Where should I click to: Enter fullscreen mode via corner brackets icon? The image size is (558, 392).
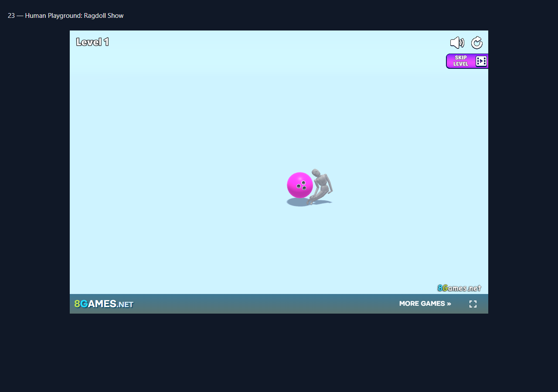coord(473,304)
